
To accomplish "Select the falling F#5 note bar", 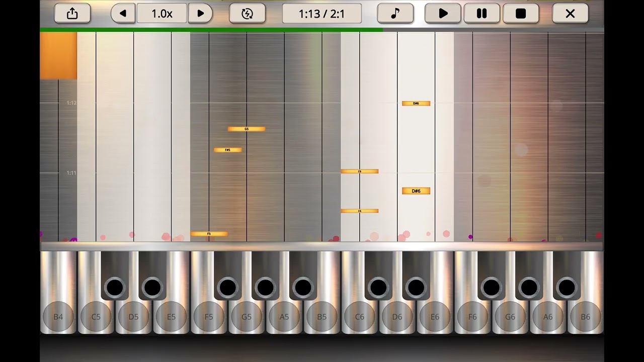I will click(228, 150).
